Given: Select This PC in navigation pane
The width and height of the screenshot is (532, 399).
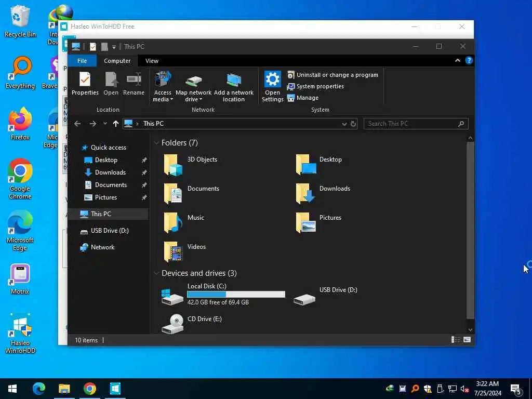Looking at the screenshot, I should coord(108,214).
